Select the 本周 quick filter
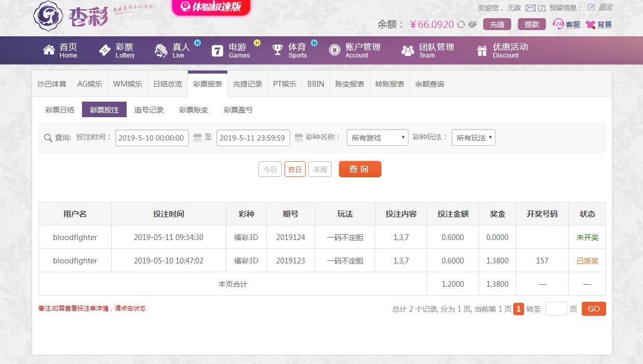This screenshot has width=643, height=364. pos(320,170)
